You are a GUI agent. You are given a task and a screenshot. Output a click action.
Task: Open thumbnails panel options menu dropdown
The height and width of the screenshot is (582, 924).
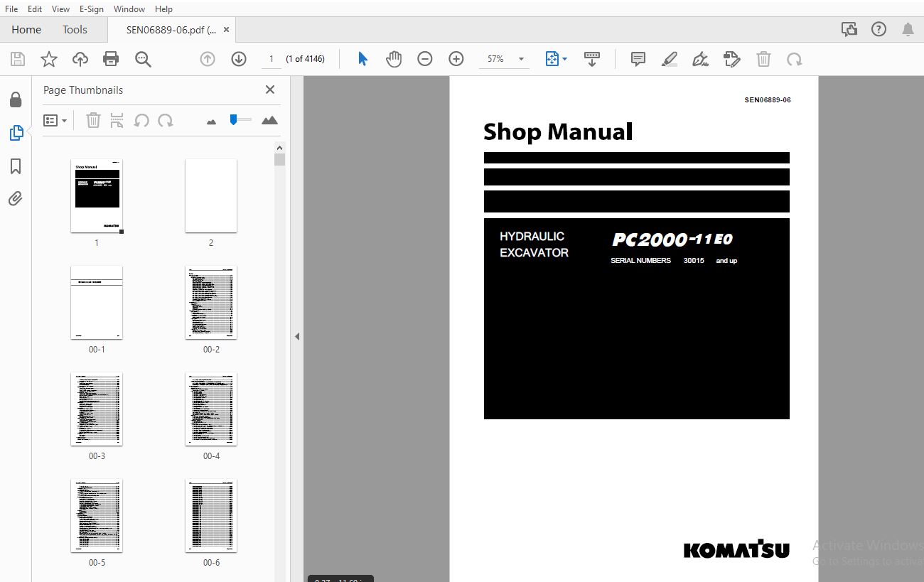(55, 120)
